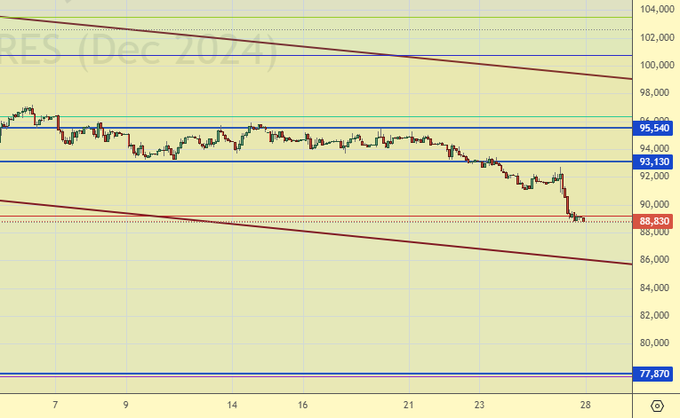Click the 95,540 blue price label
This screenshot has width=680, height=418.
point(655,128)
